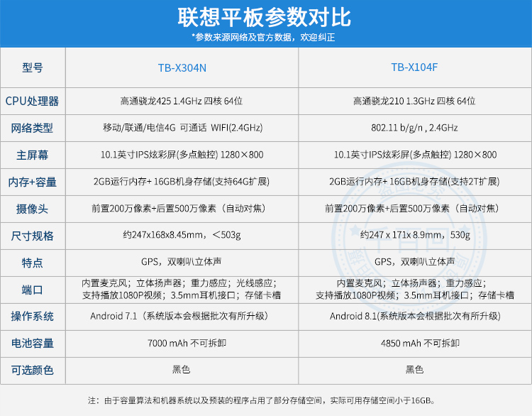
Task: Click the TB-X304N 黑色 color cell
Action: coord(182,369)
